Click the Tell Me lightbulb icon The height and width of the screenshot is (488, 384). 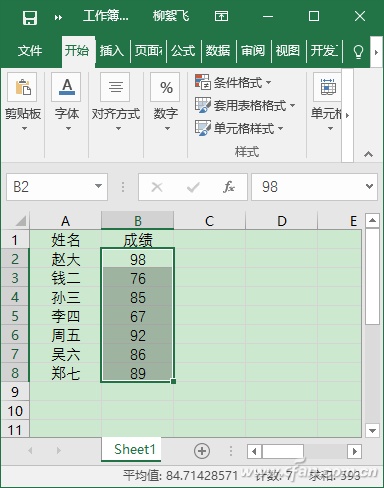pyautogui.click(x=358, y=51)
